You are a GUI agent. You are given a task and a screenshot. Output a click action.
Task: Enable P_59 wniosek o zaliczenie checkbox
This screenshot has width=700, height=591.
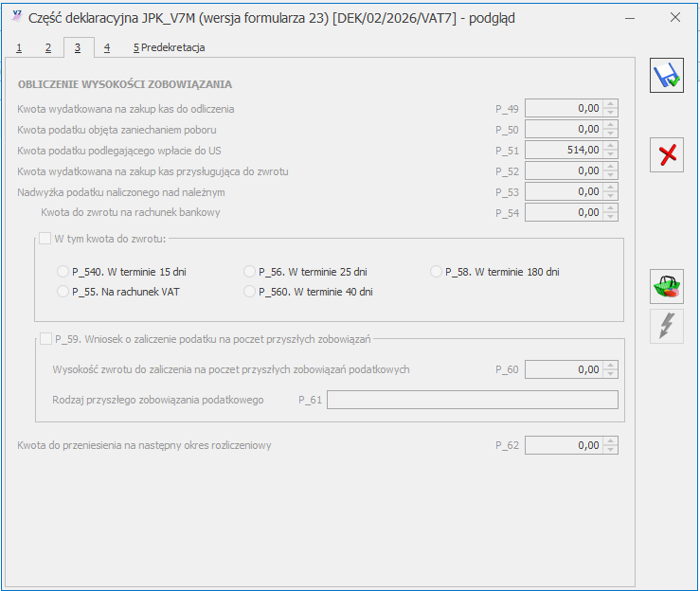click(45, 338)
